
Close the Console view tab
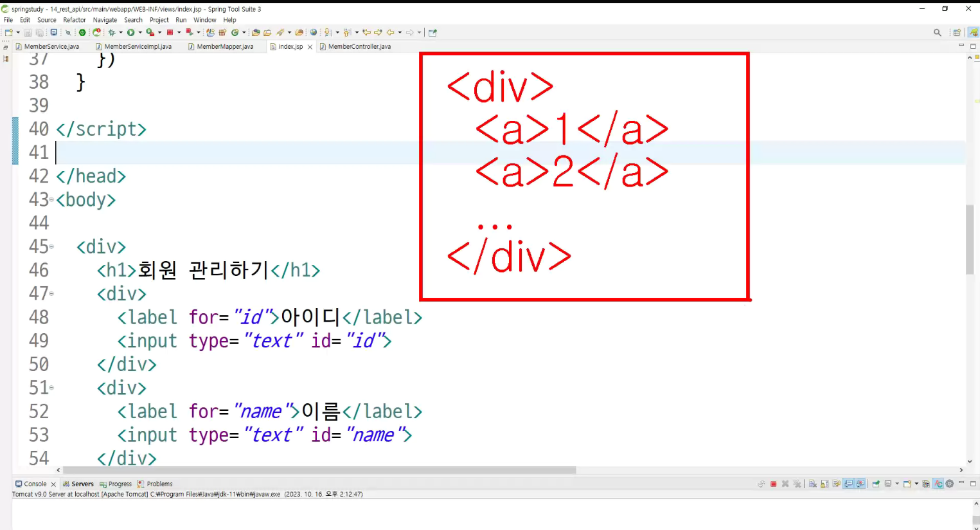point(53,484)
